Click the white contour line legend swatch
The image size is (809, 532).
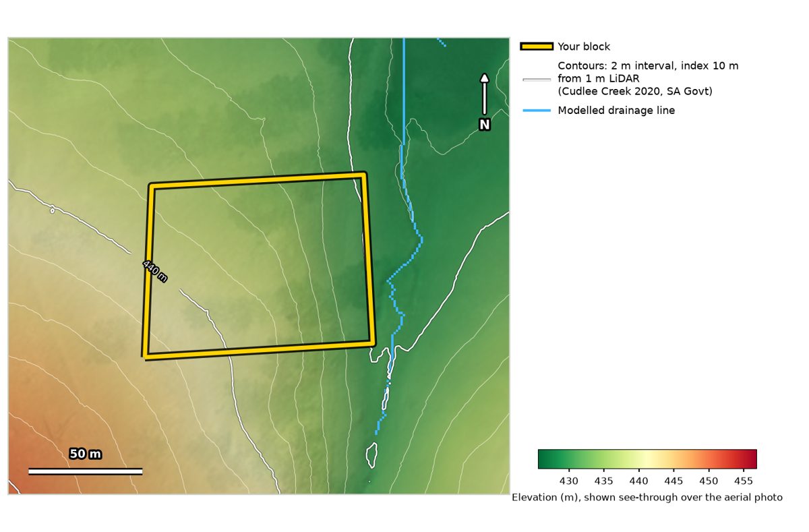537,79
